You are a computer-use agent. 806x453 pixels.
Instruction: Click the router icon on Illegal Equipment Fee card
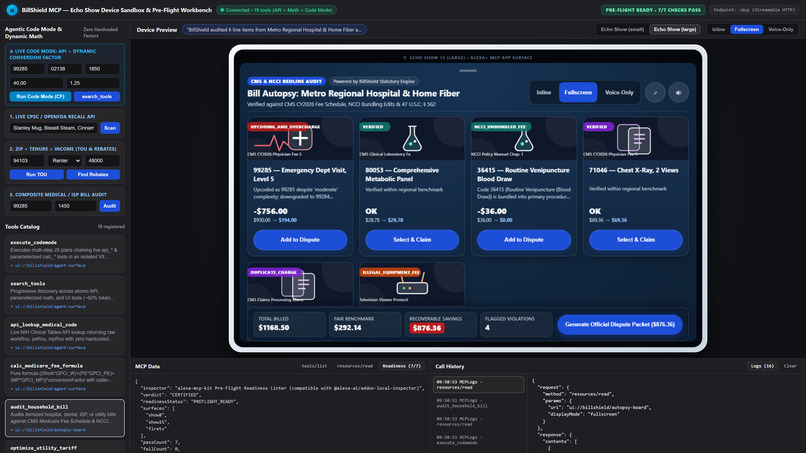[412, 284]
